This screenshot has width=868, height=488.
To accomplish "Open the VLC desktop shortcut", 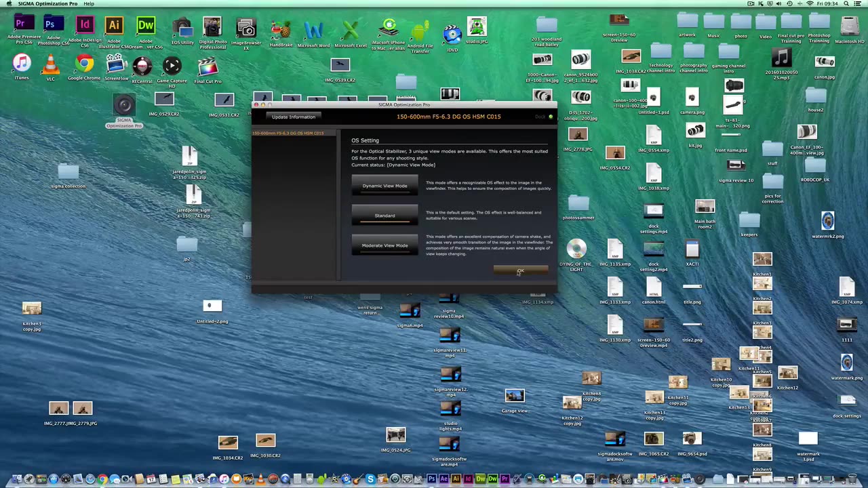I will 50,65.
